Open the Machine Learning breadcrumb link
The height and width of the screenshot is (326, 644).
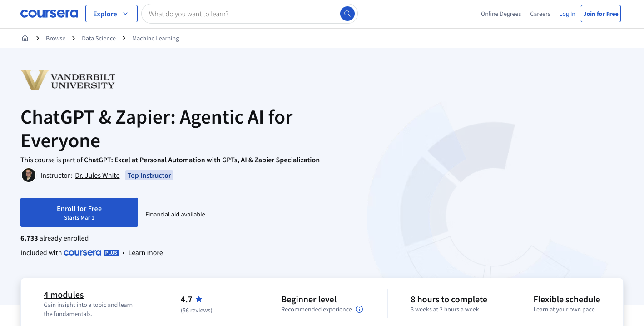click(x=155, y=38)
